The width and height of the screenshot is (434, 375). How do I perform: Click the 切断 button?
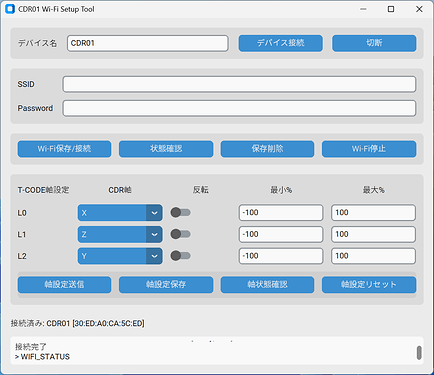pyautogui.click(x=374, y=43)
